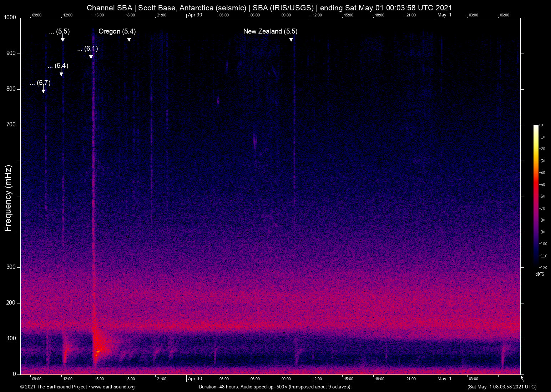Screen dimensions: 551x392
Task: Click the 'Apr 30' marker on top time axis
Action: [195, 15]
